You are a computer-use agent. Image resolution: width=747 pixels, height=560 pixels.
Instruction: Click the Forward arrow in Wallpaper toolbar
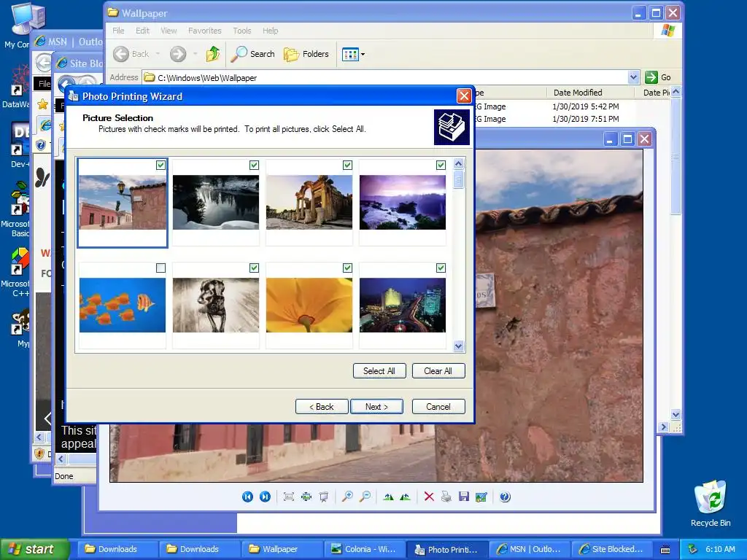(x=178, y=54)
